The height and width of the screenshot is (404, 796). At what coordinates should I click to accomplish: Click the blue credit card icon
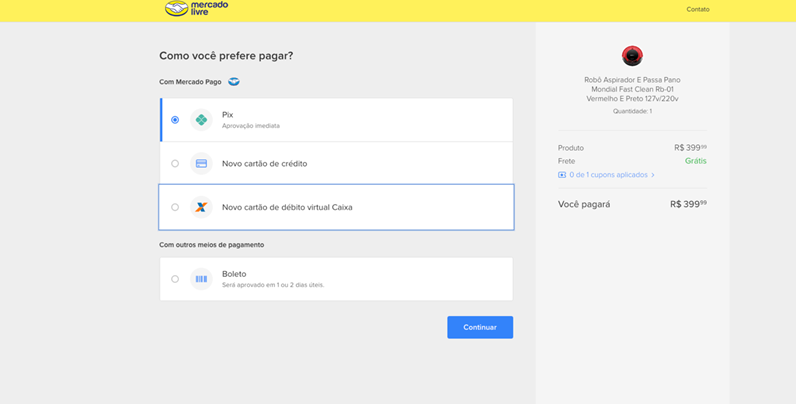point(201,163)
